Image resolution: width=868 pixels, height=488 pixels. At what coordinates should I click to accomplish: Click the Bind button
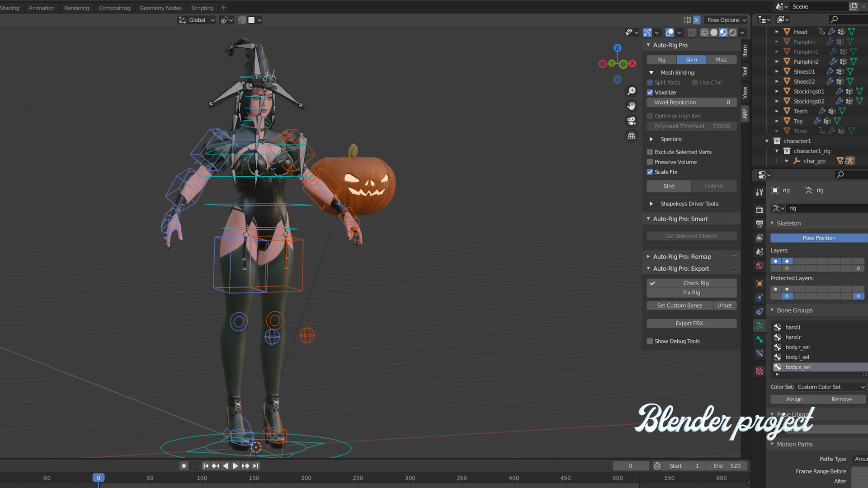(668, 186)
